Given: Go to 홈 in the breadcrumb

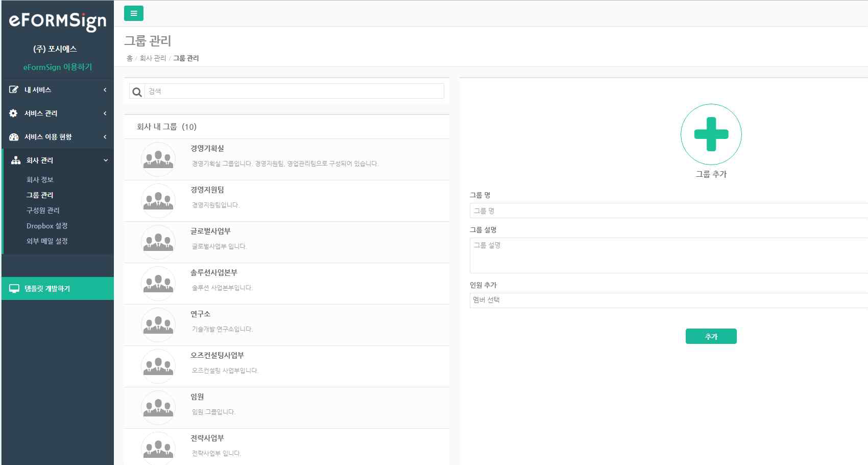Looking at the screenshot, I should pos(130,58).
